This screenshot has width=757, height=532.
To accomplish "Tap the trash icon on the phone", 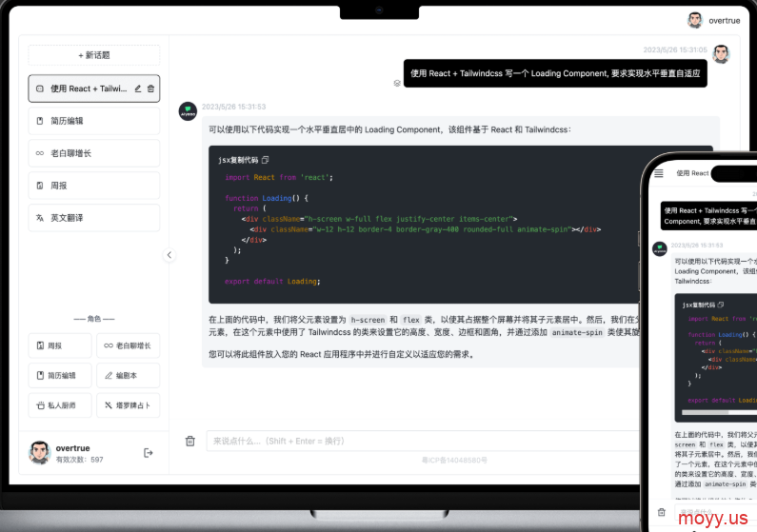I will click(662, 512).
